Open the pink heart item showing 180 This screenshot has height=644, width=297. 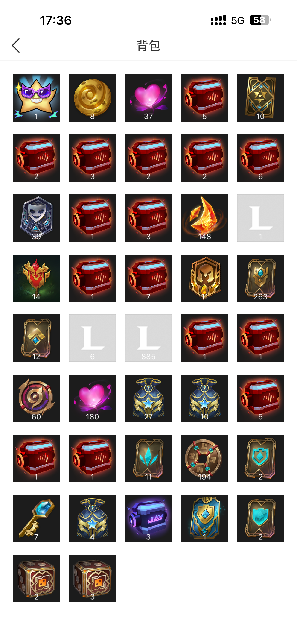93,398
